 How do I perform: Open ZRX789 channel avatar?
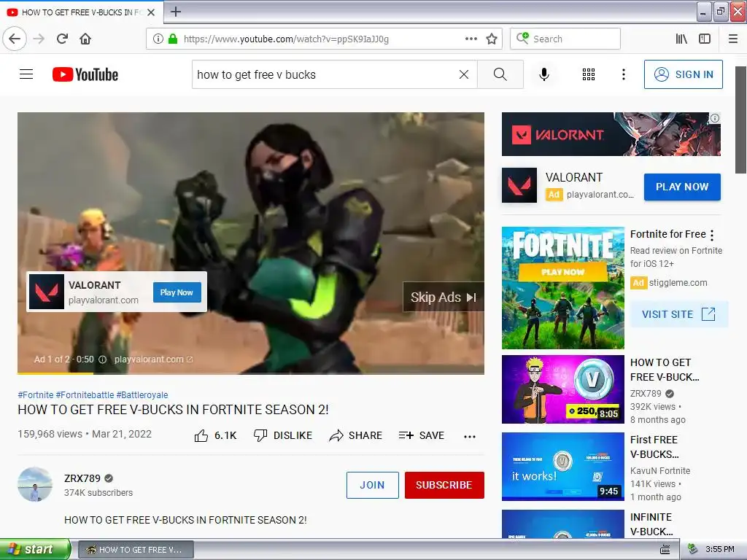(x=35, y=484)
